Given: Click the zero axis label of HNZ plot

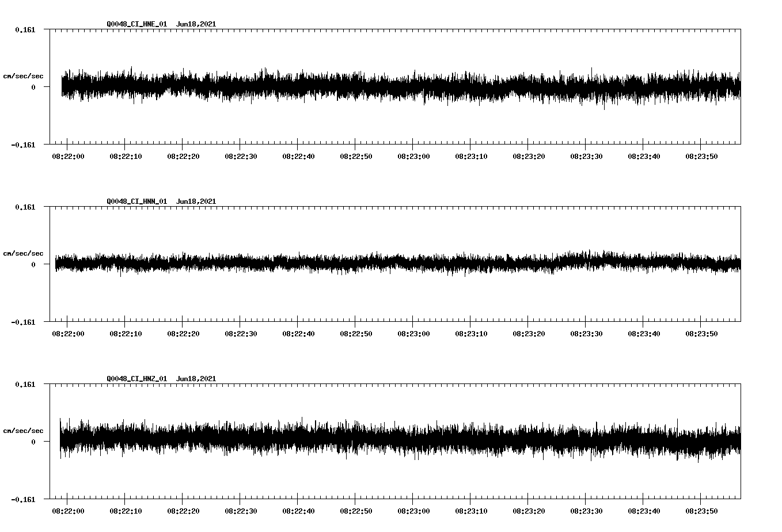Looking at the screenshot, I should point(33,442).
